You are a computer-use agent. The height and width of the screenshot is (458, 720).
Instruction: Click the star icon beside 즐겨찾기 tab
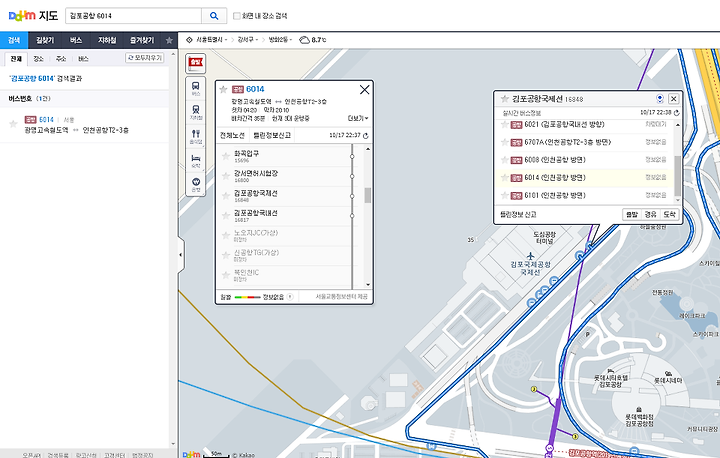coord(169,40)
